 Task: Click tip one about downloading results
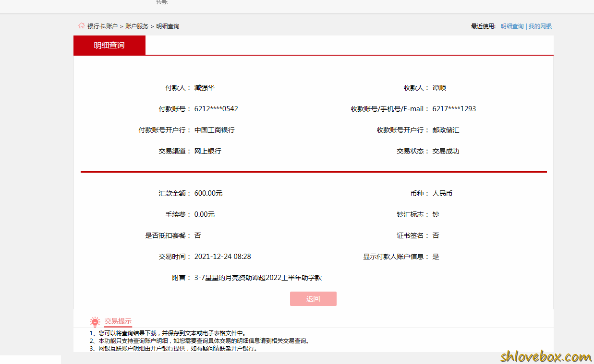(x=168, y=333)
